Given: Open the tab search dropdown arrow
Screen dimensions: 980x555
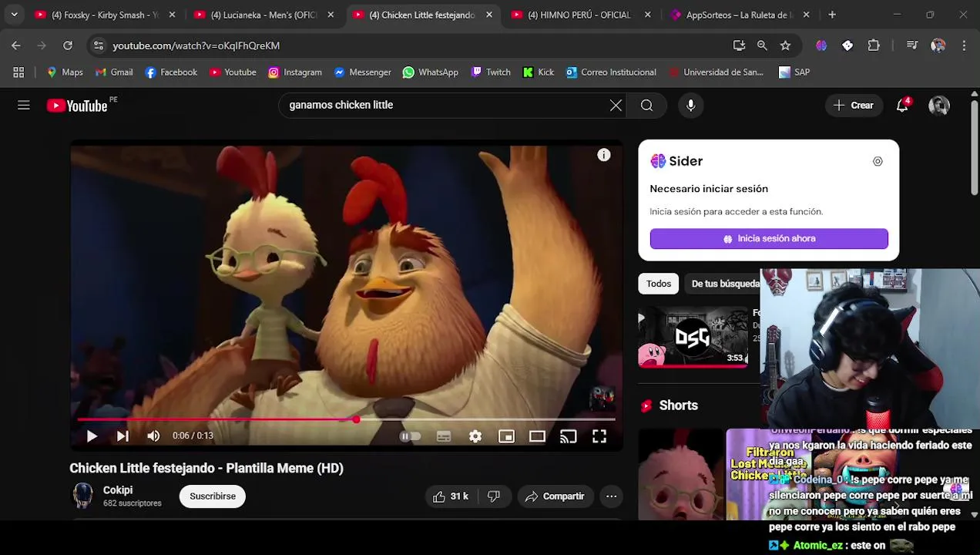Looking at the screenshot, I should 14,15.
